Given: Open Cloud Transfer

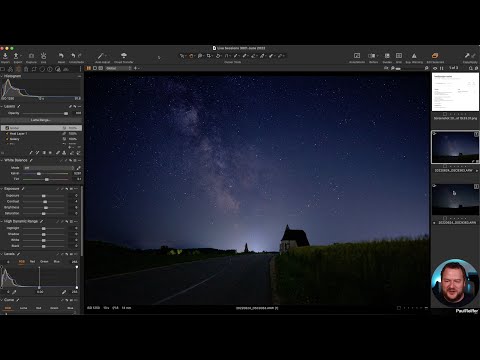Looking at the screenshot, I should [x=124, y=56].
